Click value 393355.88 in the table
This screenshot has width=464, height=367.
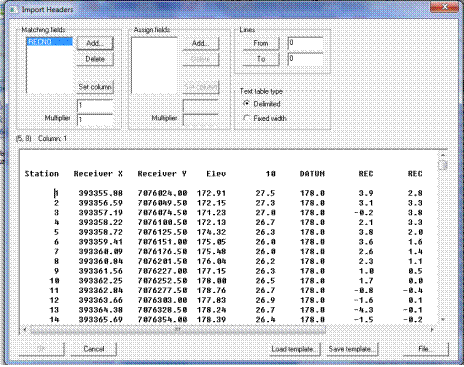tap(101, 193)
